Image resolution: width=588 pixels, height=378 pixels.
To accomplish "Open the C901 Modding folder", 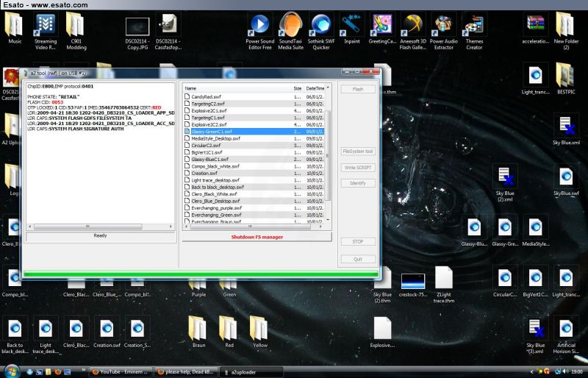I will tap(76, 31).
